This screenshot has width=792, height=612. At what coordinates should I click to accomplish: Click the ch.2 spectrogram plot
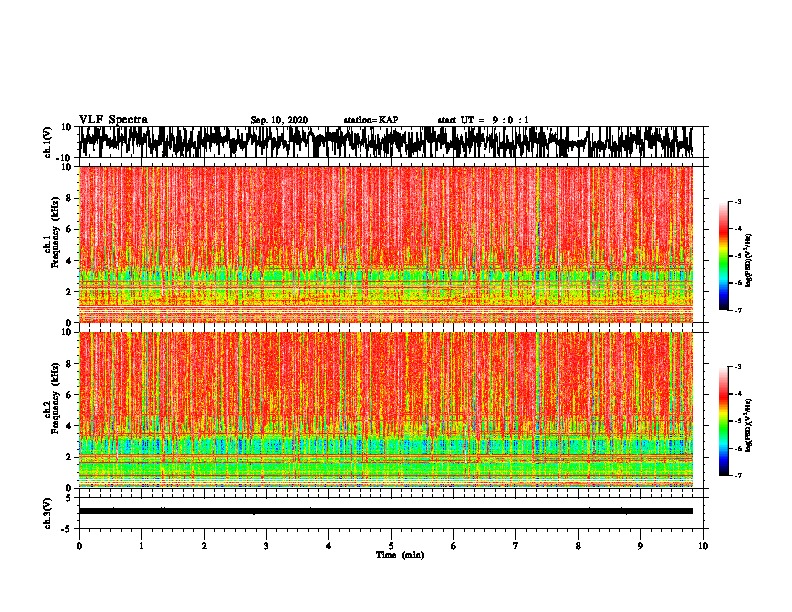[x=386, y=410]
